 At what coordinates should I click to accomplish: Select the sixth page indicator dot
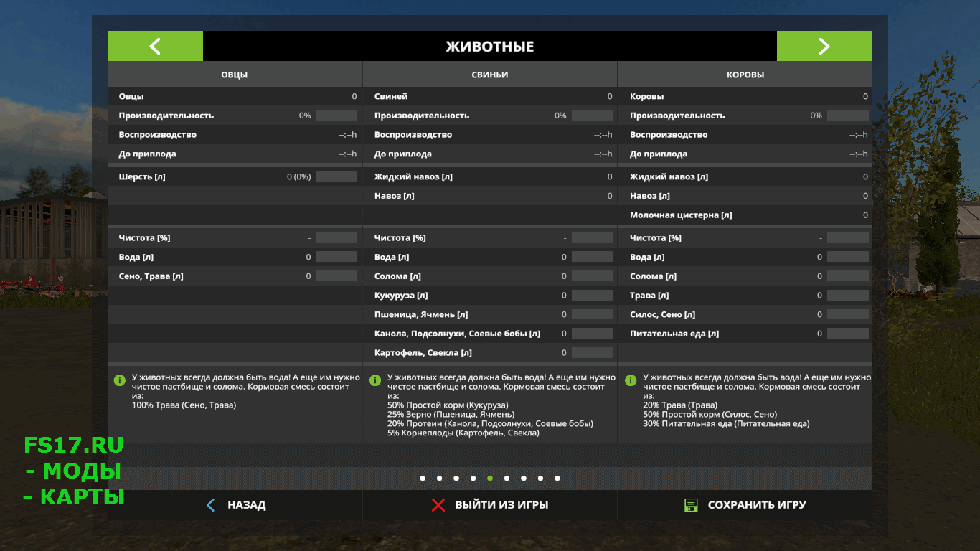click(507, 478)
